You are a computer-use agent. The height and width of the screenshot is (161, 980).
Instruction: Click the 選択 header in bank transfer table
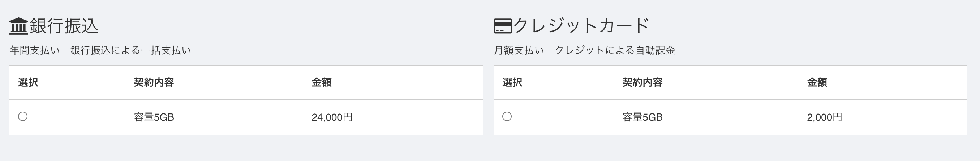(x=28, y=82)
